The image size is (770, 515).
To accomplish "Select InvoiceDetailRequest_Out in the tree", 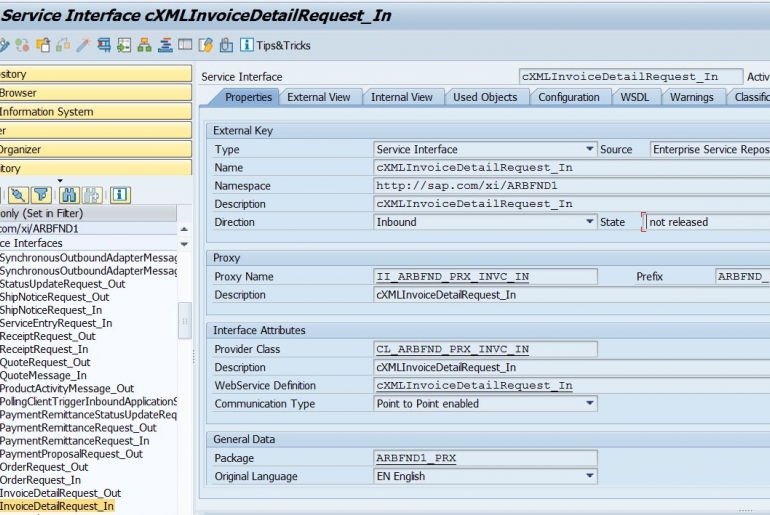I will click(x=60, y=493).
